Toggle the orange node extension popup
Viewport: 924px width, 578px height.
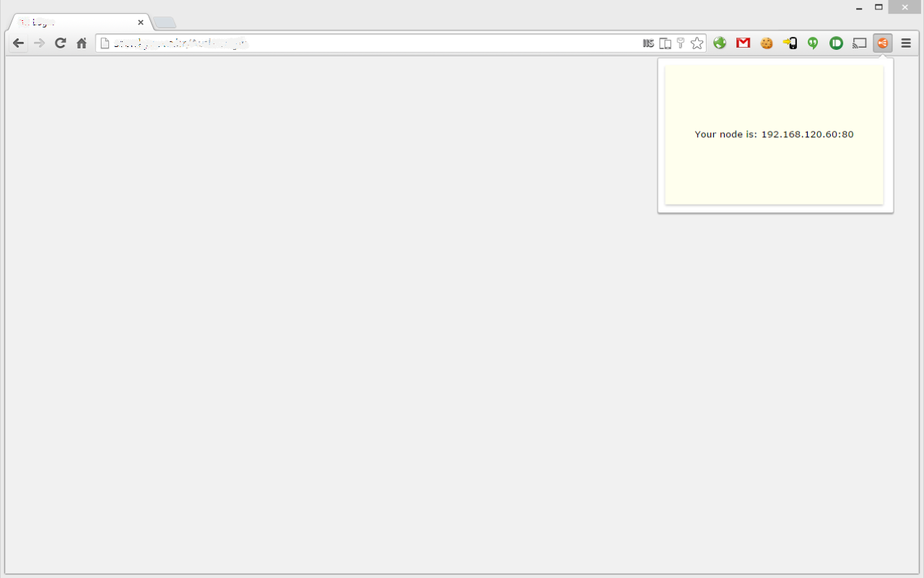click(882, 43)
